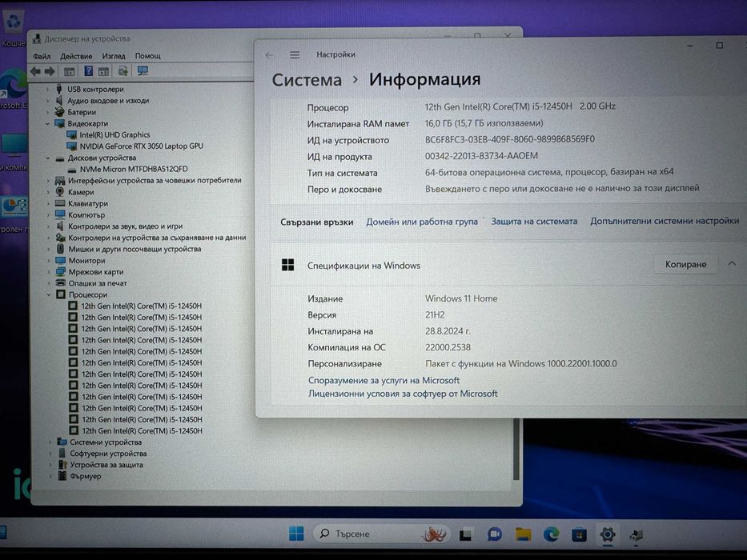This screenshot has height=560, width=747.
Task: Collapse the Спецификации на Windows section chevron
Action: click(x=732, y=264)
